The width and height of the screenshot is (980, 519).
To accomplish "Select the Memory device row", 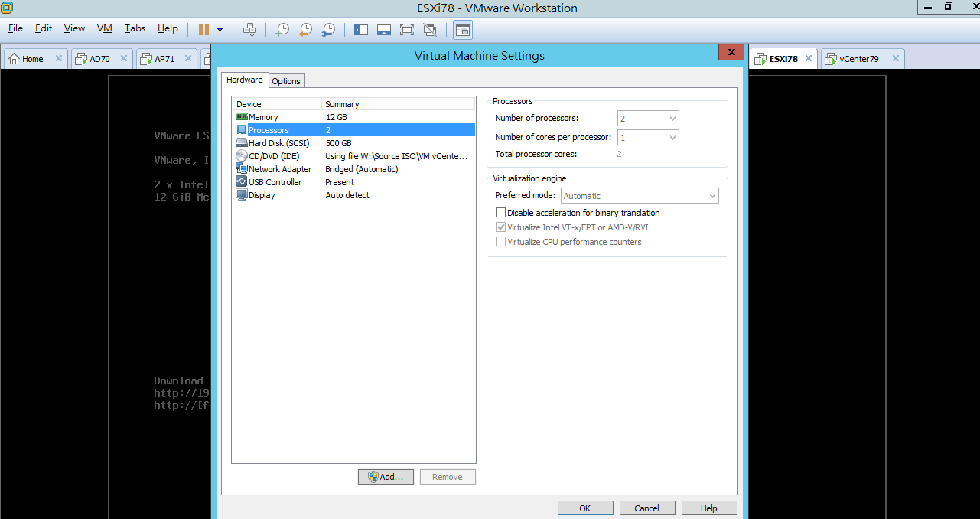I will point(353,117).
